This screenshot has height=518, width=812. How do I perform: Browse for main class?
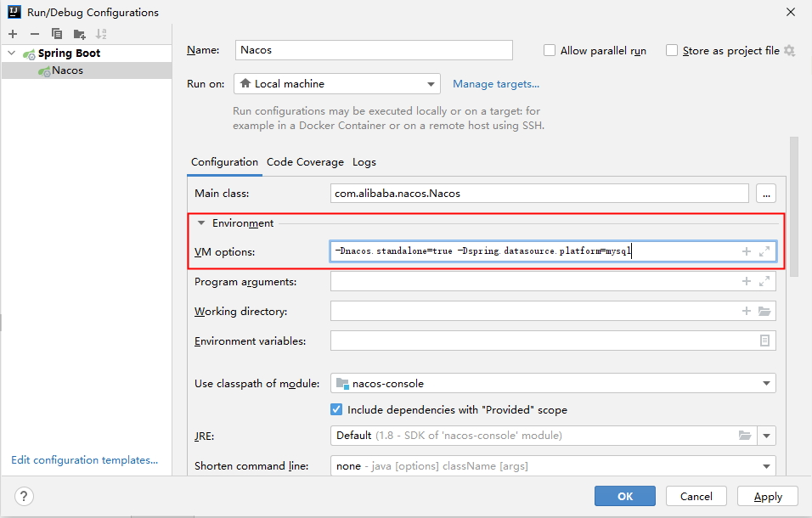[x=766, y=194]
